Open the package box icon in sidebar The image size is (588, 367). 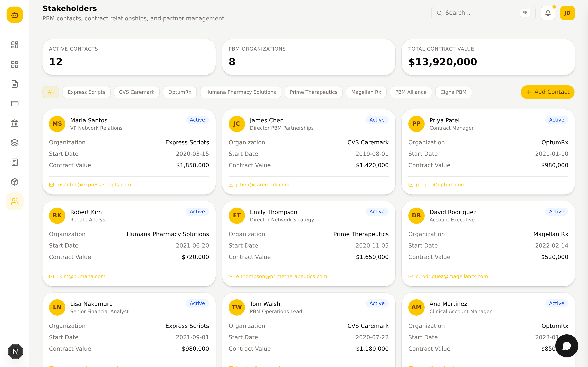click(x=14, y=182)
